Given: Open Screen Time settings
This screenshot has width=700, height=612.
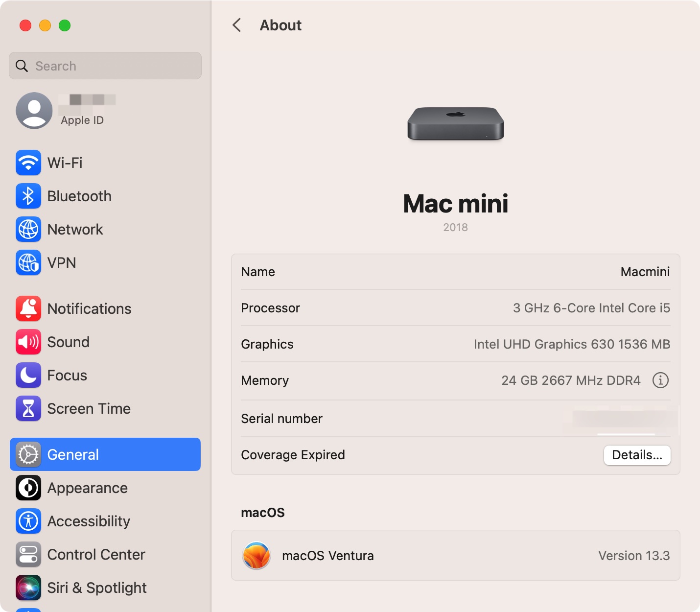Looking at the screenshot, I should (105, 408).
